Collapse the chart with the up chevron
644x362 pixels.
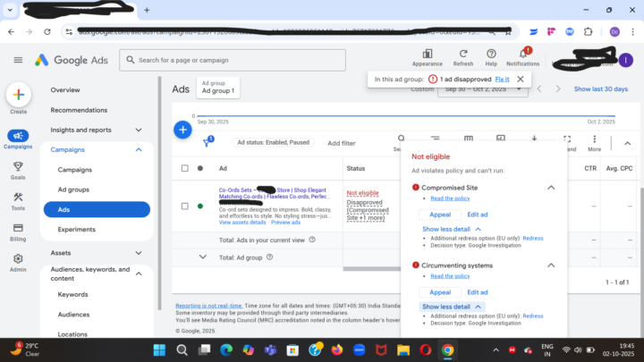pyautogui.click(x=628, y=143)
